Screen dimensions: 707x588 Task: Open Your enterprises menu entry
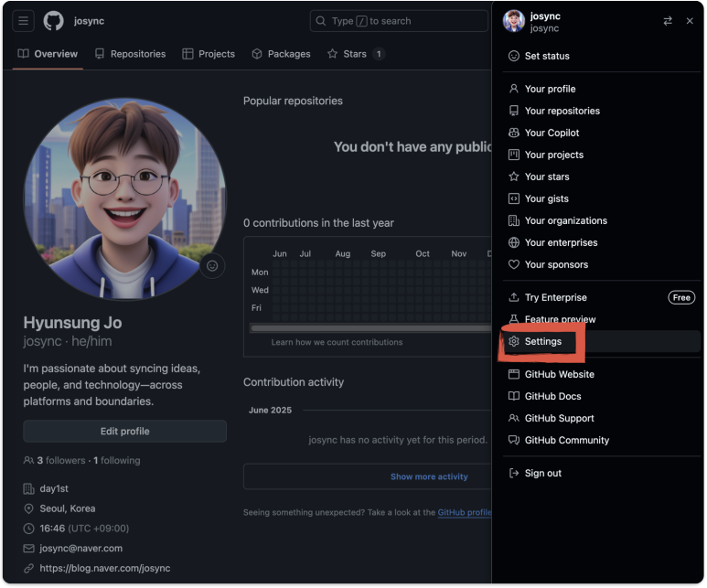602,242
